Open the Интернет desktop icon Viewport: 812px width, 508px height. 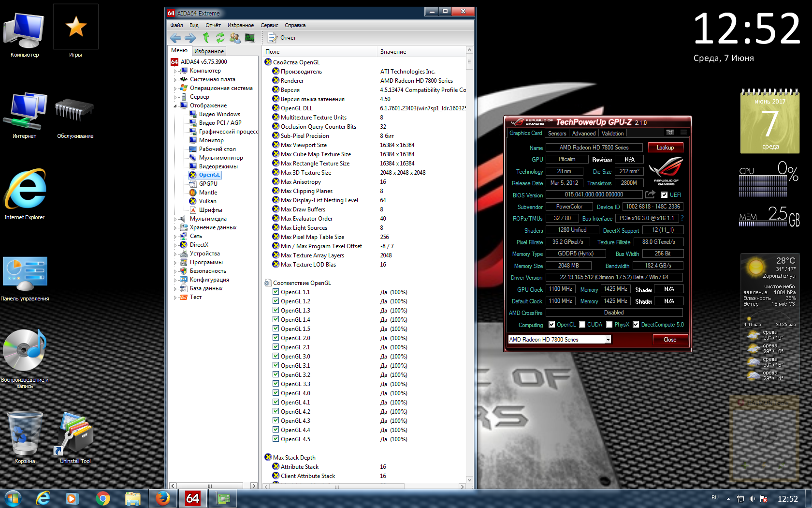(x=25, y=115)
